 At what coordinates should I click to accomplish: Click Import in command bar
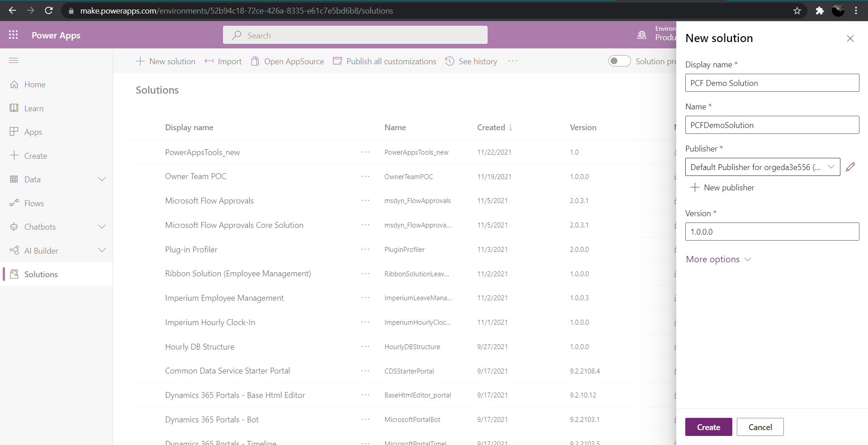tap(223, 61)
